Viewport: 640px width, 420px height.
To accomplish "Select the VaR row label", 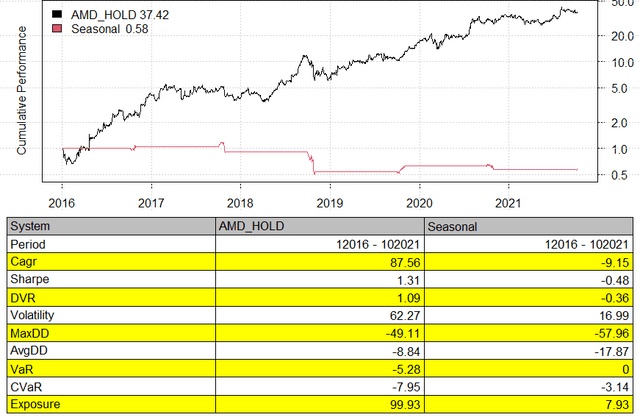I will point(22,369).
